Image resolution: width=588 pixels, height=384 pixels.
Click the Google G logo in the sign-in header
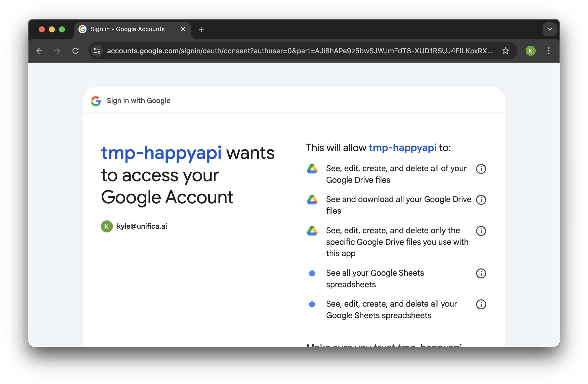[x=96, y=101]
